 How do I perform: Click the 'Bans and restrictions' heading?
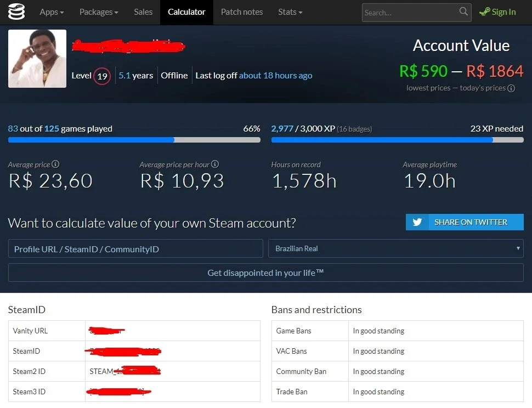316,310
